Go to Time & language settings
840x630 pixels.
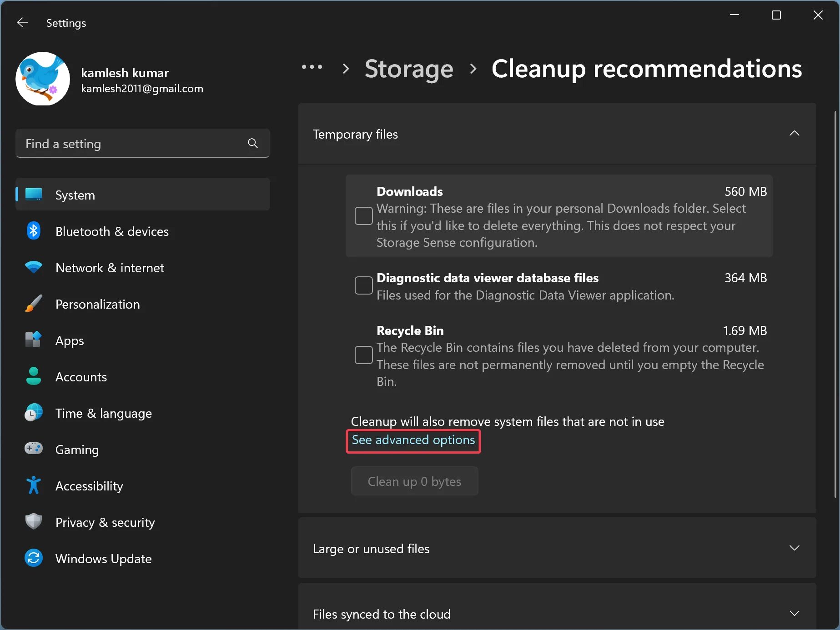(103, 413)
